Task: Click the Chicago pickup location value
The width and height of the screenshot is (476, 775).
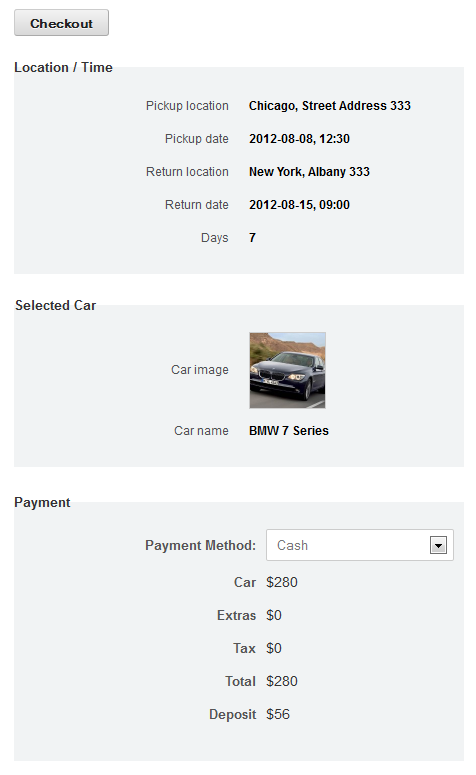Action: pos(330,106)
